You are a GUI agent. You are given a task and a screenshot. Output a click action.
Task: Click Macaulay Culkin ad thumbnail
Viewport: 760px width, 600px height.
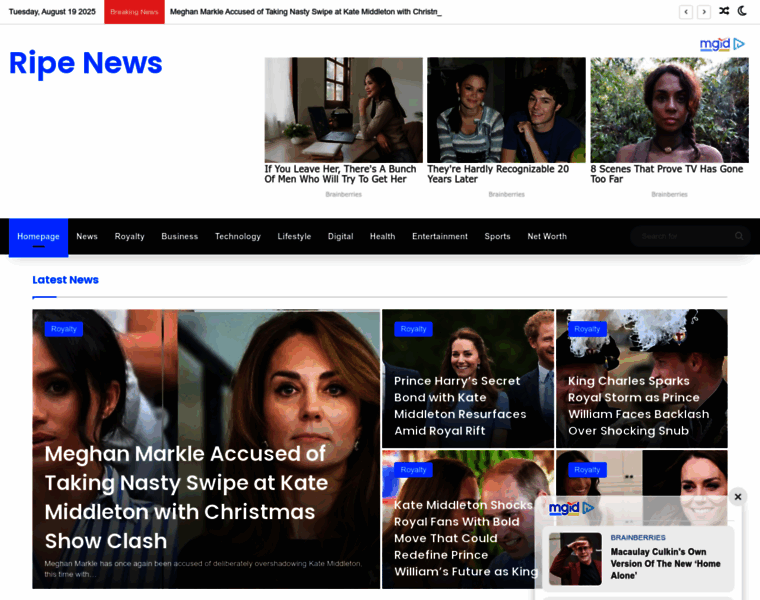tap(575, 559)
